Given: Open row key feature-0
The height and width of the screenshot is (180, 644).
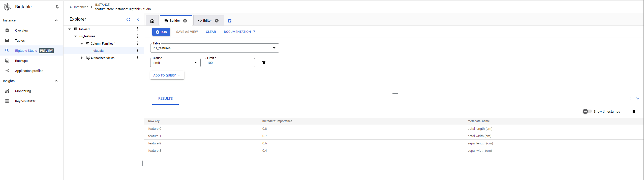Looking at the screenshot, I should pyautogui.click(x=155, y=128).
